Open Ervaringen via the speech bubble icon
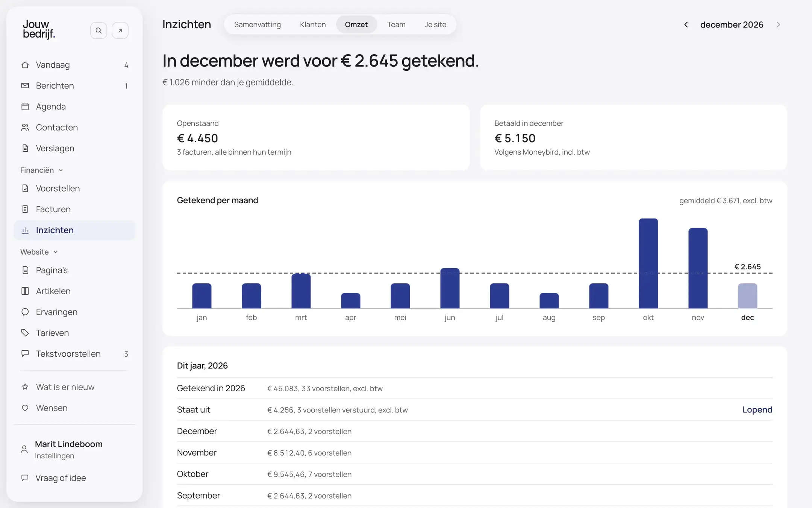The height and width of the screenshot is (508, 812). point(25,312)
